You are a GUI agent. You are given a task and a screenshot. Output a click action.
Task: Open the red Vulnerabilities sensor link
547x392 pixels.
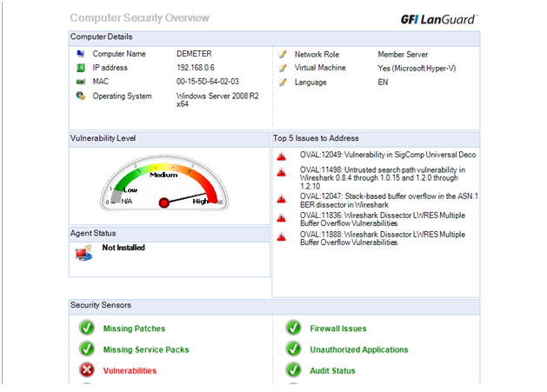click(130, 371)
